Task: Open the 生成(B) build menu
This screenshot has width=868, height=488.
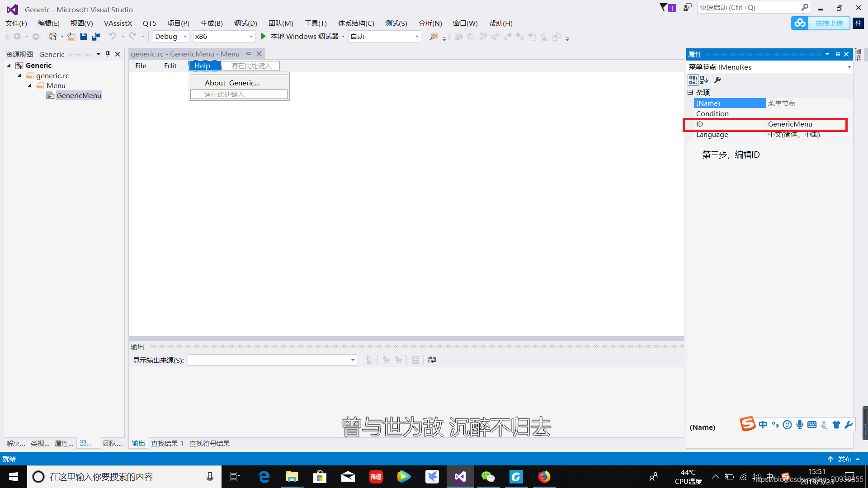Action: pyautogui.click(x=212, y=23)
